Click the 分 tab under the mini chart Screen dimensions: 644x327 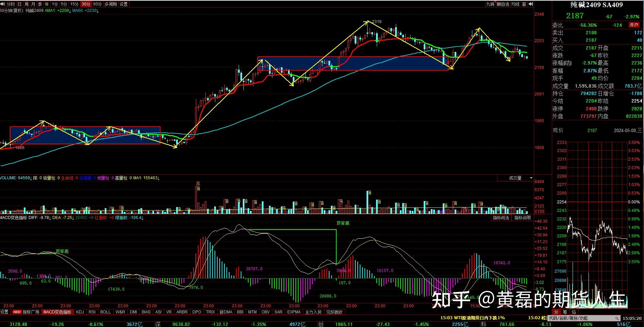click(556, 312)
